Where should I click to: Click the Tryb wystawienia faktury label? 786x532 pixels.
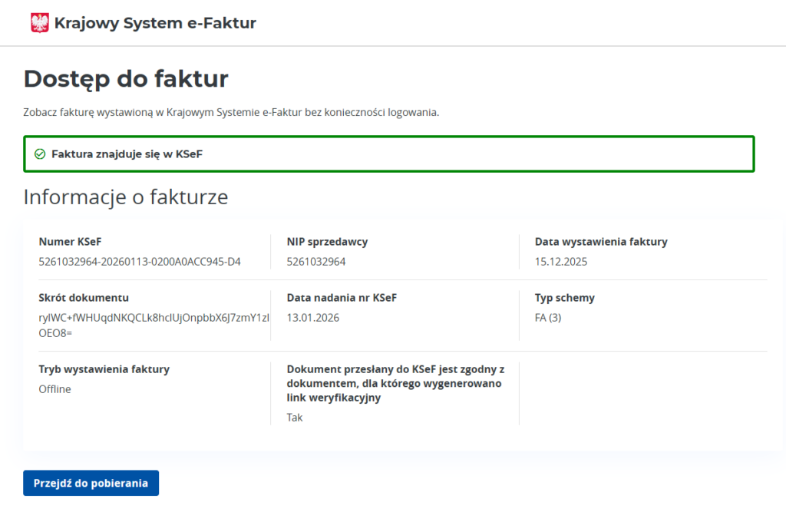(104, 369)
